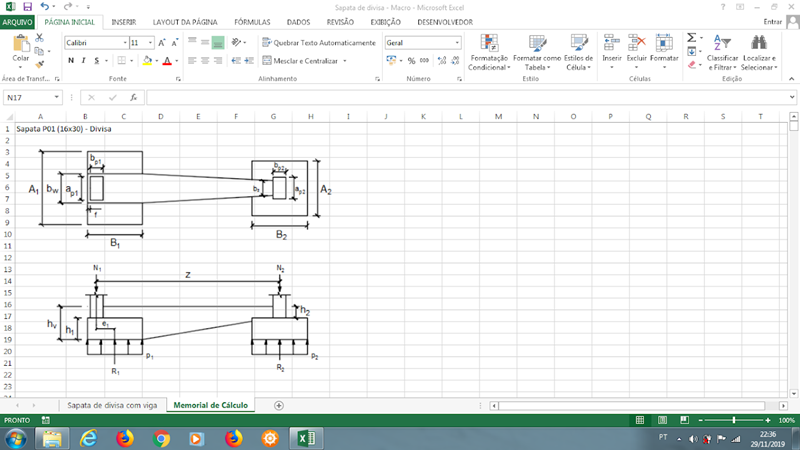Open the Geral number format dropdown
This screenshot has width=800, height=450.
[x=458, y=43]
